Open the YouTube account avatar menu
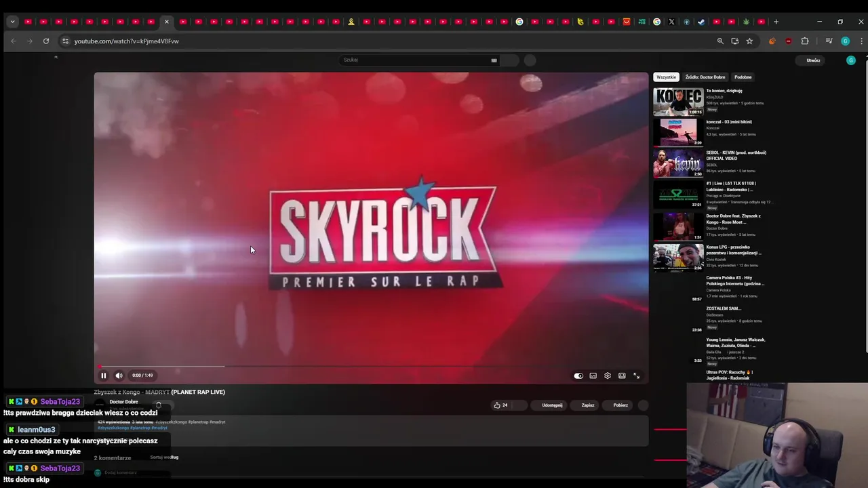 click(x=851, y=60)
